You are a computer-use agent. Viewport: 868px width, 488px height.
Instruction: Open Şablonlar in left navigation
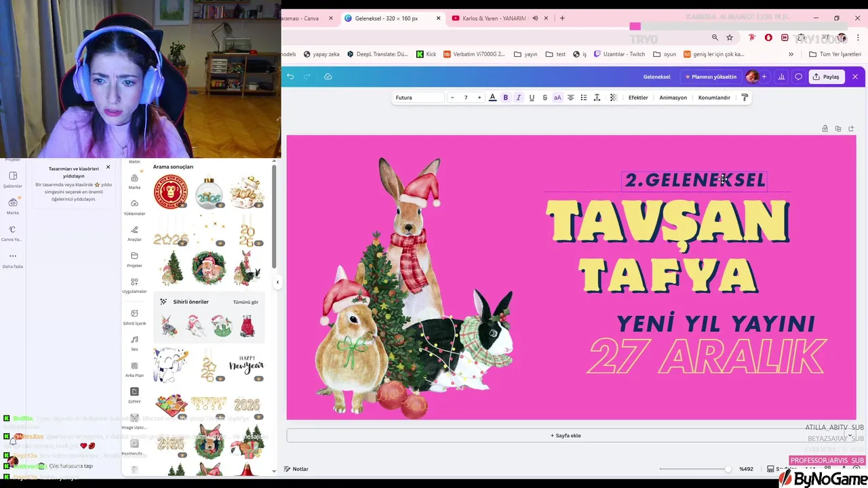pos(13,180)
